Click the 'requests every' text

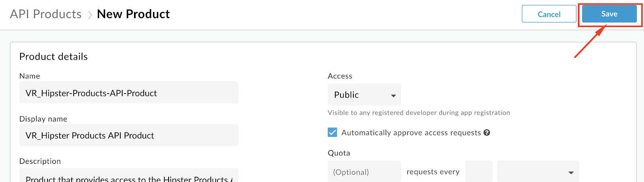[433, 172]
